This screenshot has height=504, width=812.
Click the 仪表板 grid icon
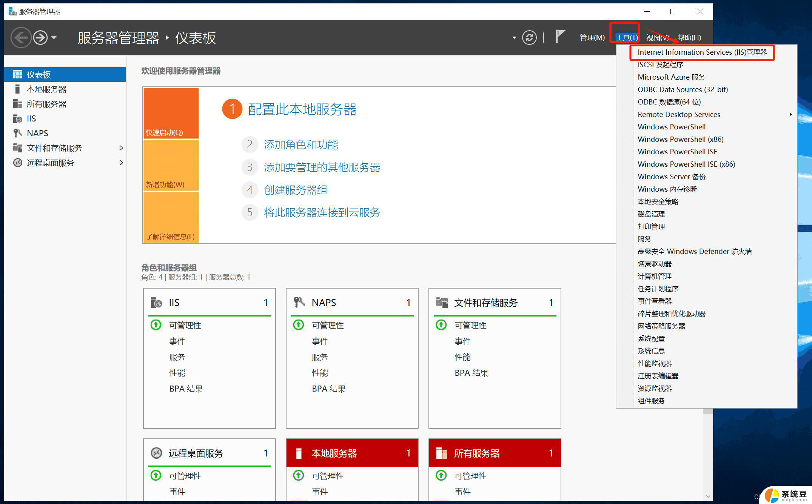tap(17, 74)
